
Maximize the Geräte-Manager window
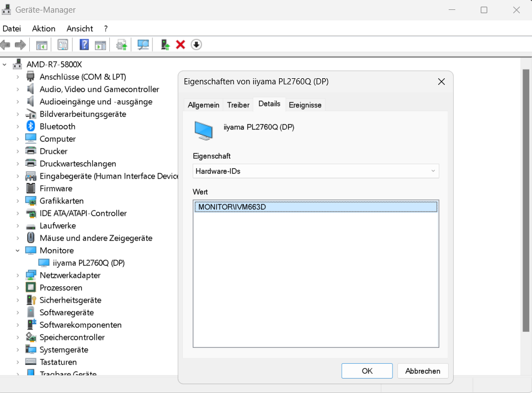click(x=484, y=10)
